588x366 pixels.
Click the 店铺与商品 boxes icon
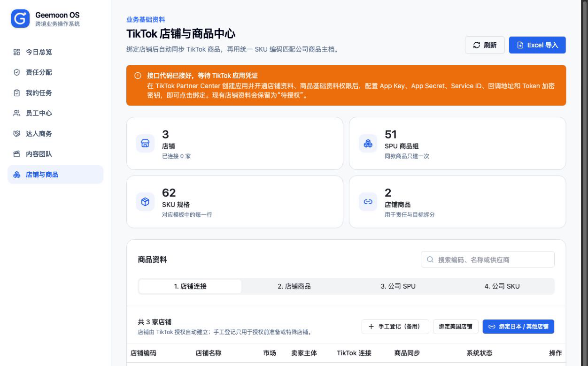click(17, 175)
